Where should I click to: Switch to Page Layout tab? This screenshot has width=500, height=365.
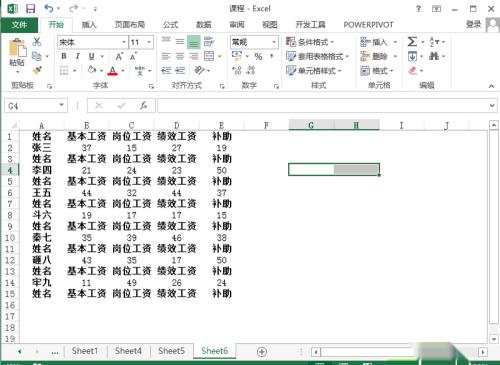130,25
